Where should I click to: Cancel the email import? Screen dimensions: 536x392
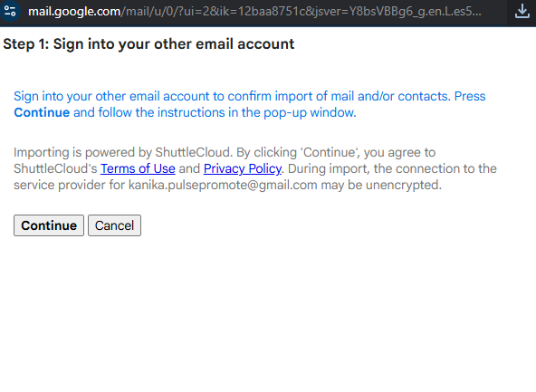[x=114, y=225]
